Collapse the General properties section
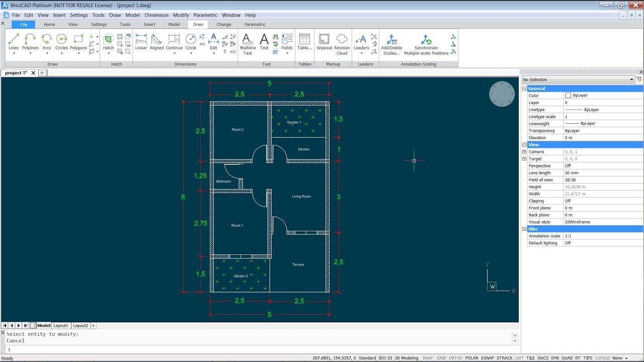 (524, 88)
